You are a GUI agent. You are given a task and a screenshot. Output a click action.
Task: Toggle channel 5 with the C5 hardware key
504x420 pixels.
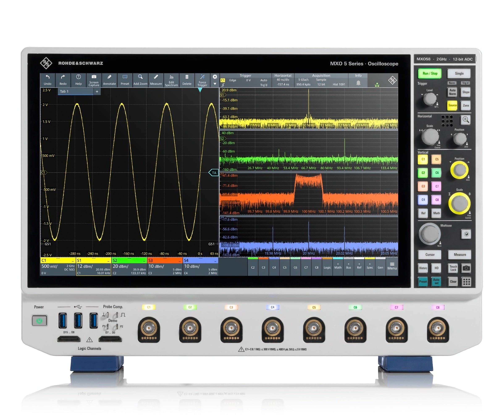[437, 159]
